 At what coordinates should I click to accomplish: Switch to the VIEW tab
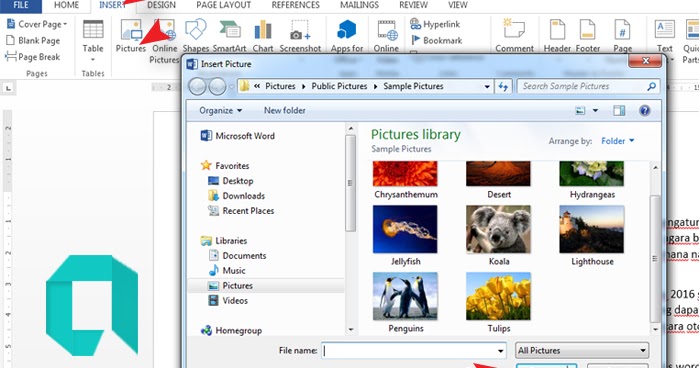pyautogui.click(x=458, y=5)
